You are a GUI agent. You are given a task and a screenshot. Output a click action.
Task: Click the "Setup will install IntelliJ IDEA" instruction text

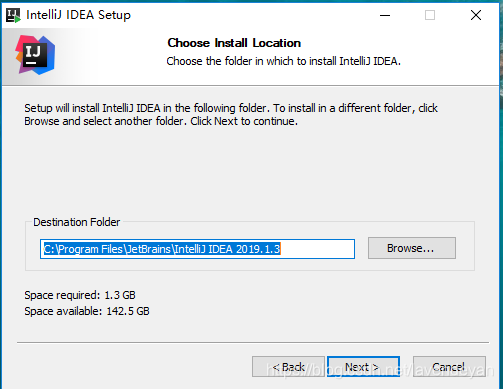(x=231, y=114)
